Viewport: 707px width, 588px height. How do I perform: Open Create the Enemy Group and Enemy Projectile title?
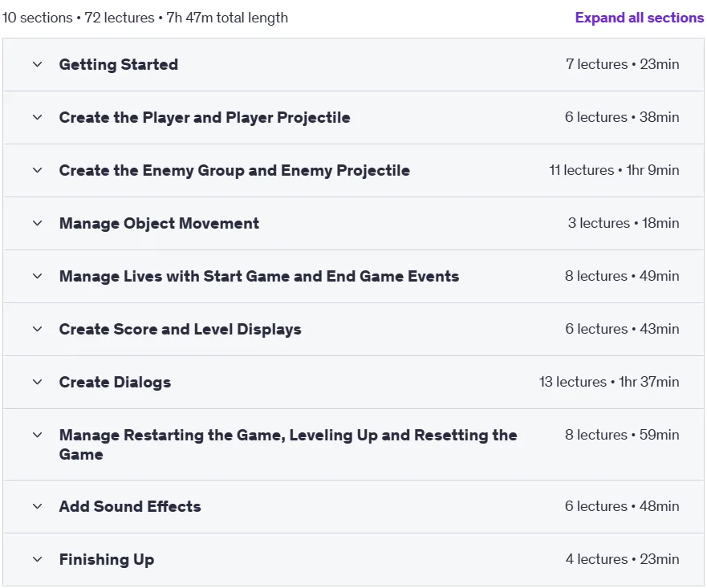[234, 170]
